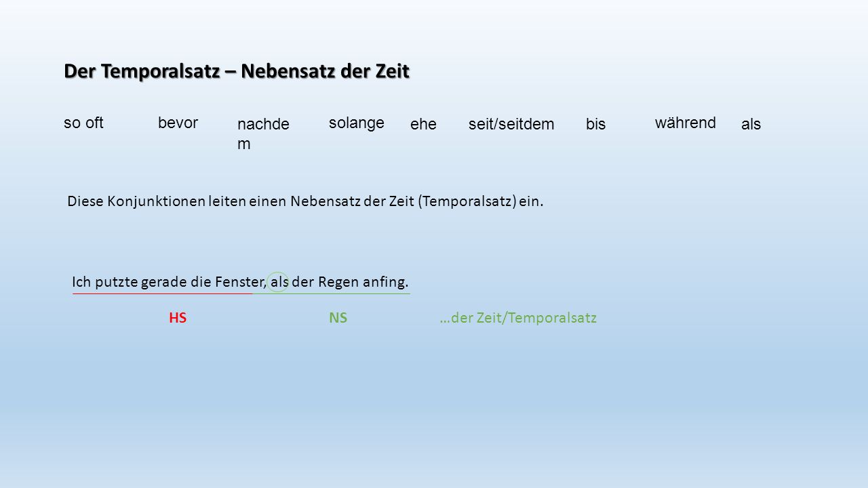Click the circled word 'als' in the example
Viewport: 868px width, 488px height.
click(x=279, y=282)
